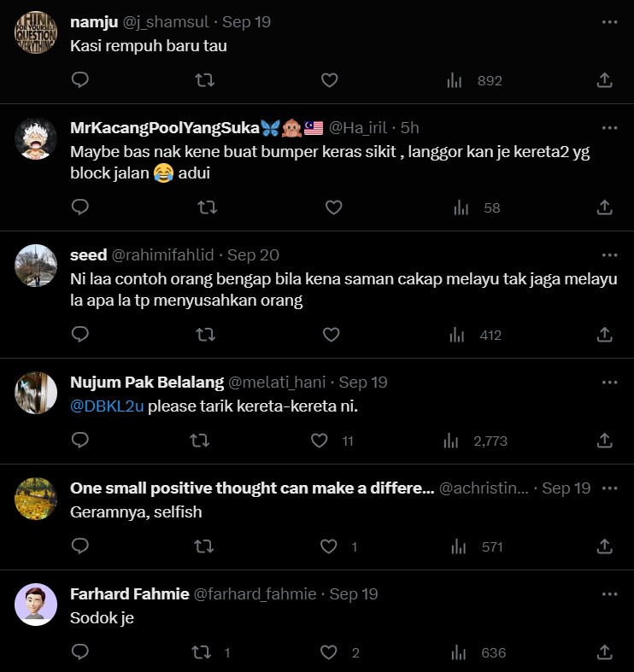Reply to namju's tweet
Image resolution: width=634 pixels, height=672 pixels.
click(x=80, y=80)
